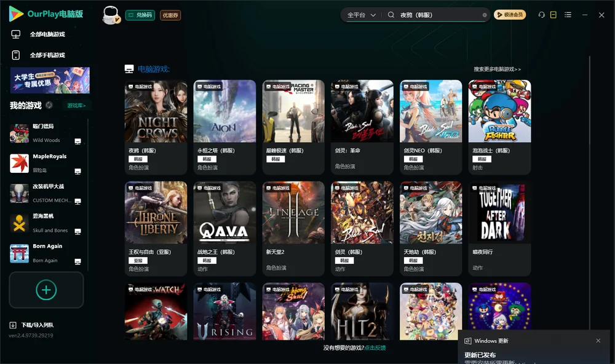
Task: Open MapleRoyals in my games list
Action: (x=46, y=163)
